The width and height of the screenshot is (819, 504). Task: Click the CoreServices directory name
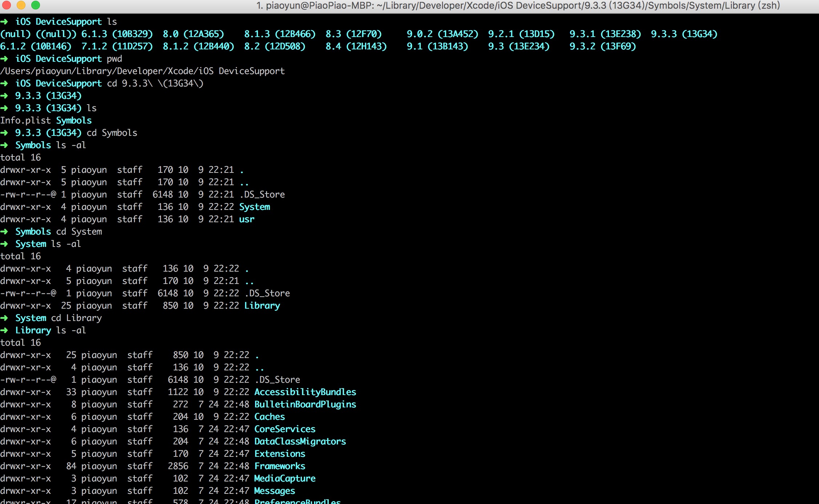tap(285, 429)
